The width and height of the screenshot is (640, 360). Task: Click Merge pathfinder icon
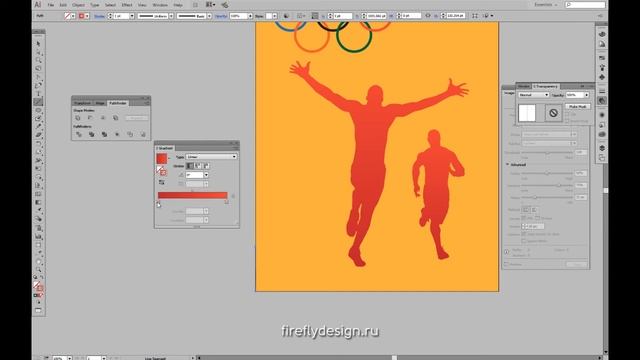(104, 134)
